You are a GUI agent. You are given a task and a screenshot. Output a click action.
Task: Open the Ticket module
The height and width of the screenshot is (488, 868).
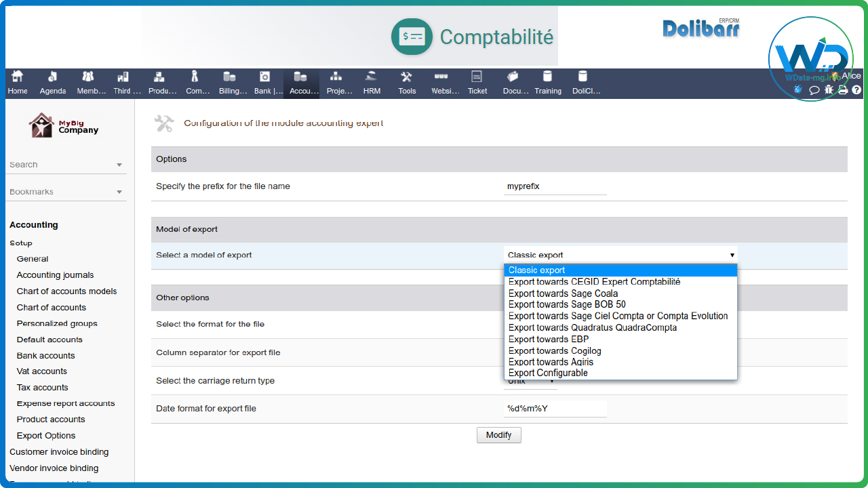tap(477, 83)
